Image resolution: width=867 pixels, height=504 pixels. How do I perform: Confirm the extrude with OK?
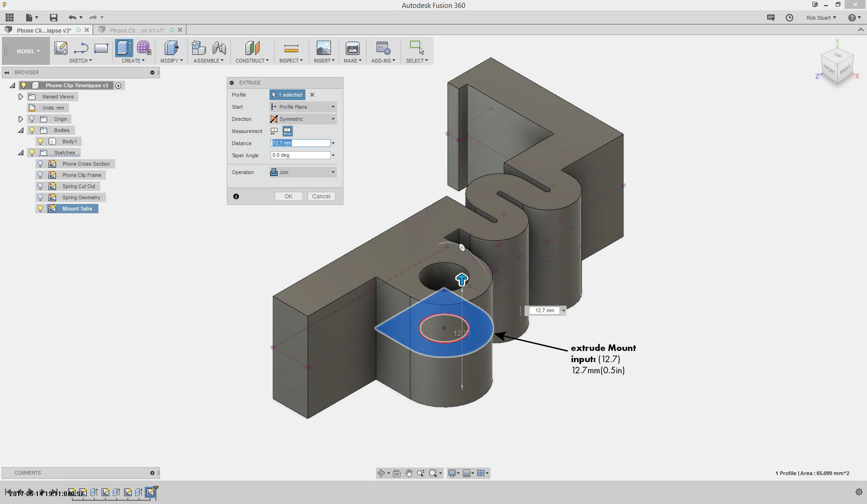tap(288, 196)
